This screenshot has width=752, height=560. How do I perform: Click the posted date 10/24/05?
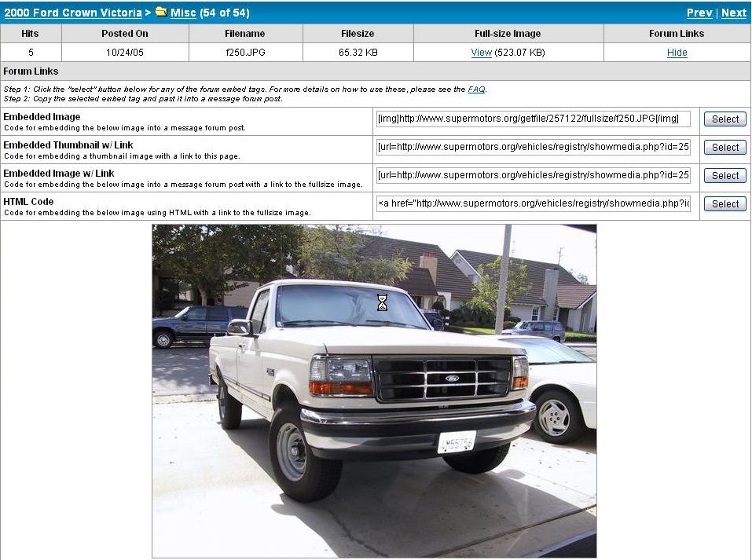pos(125,53)
